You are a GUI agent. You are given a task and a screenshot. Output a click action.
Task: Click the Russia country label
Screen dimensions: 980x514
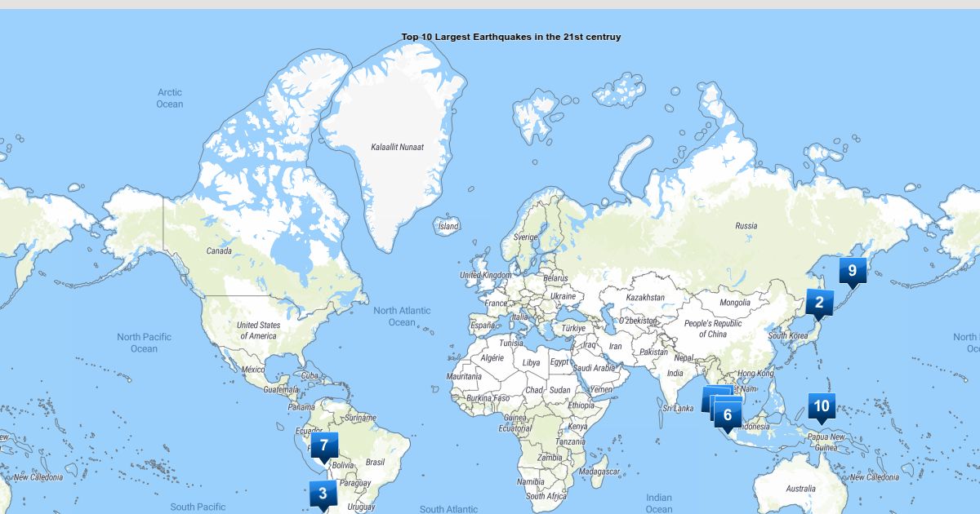click(x=746, y=226)
